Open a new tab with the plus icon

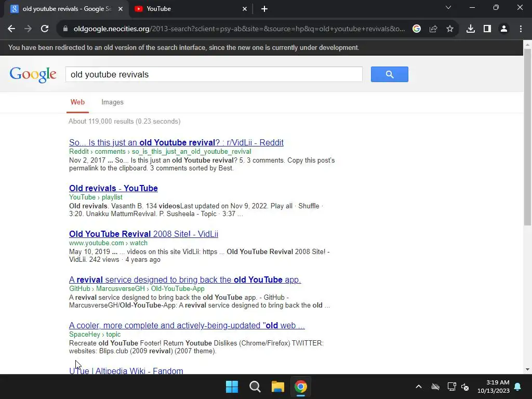264,9
